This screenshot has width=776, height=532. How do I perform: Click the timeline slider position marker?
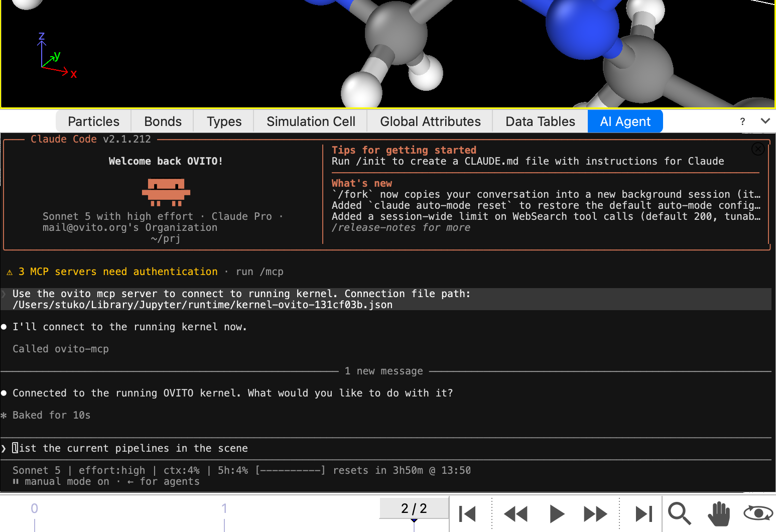click(x=414, y=521)
